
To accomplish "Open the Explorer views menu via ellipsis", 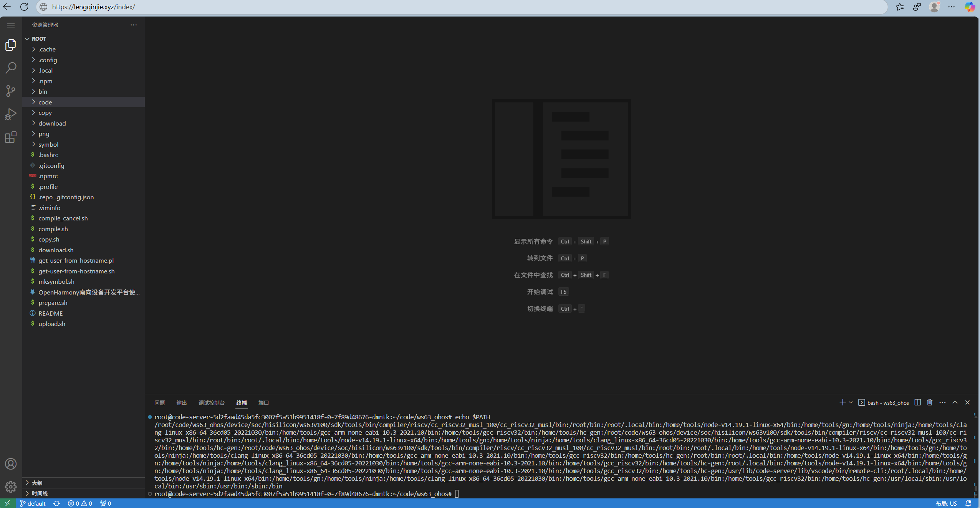I will click(134, 25).
